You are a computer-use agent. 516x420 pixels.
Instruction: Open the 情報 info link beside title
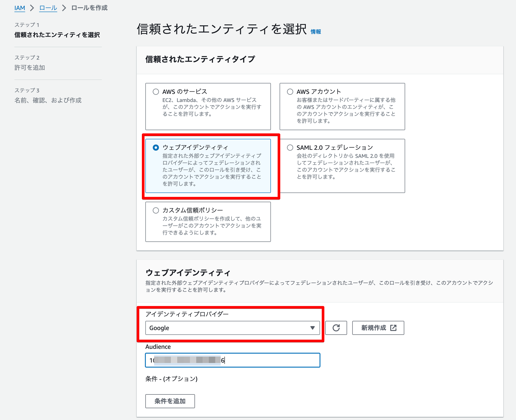point(316,32)
